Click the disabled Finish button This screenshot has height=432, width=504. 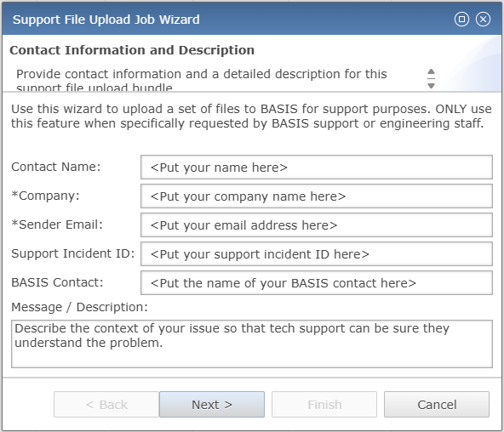pos(324,405)
